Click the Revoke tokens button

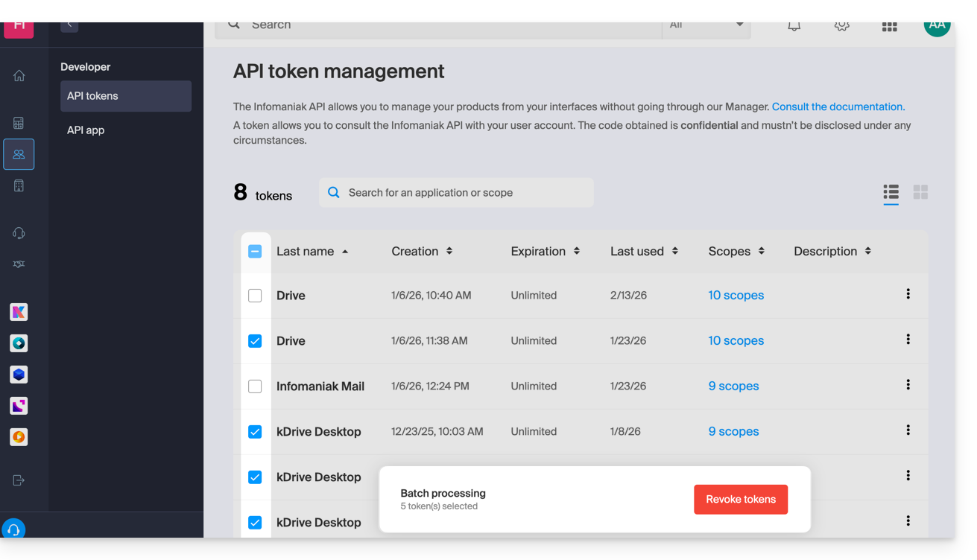740,500
